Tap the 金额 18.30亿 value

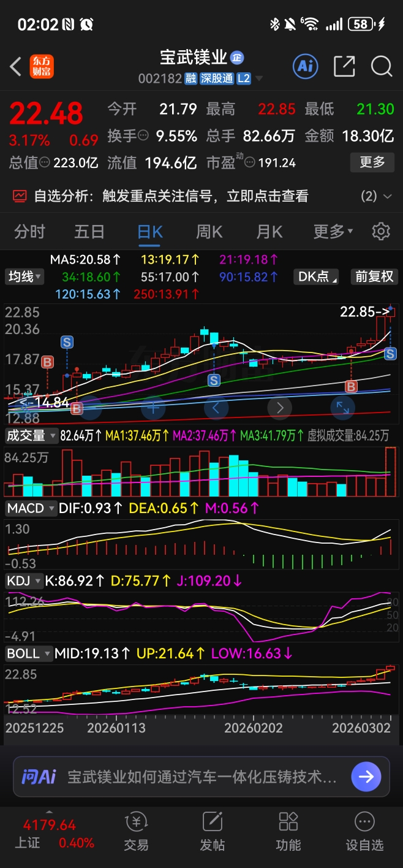(x=367, y=135)
